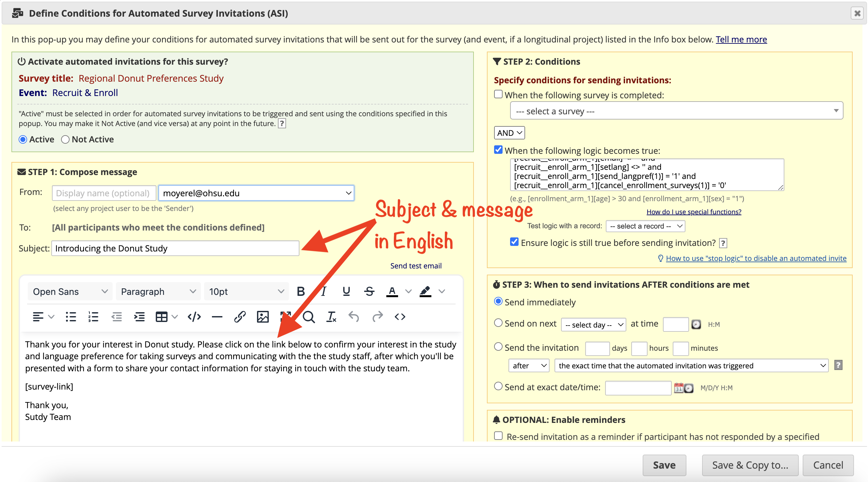Click the text color A icon
Image resolution: width=868 pixels, height=482 pixels.
392,291
